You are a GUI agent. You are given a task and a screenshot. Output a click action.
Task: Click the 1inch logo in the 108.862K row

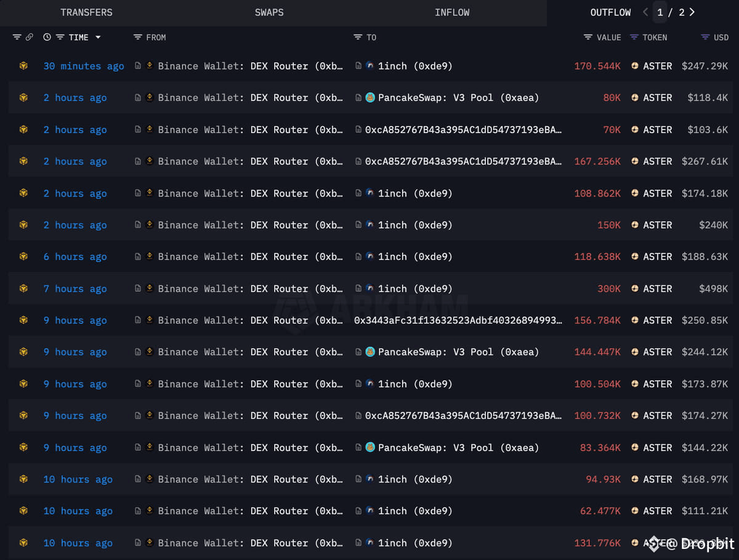click(x=369, y=192)
